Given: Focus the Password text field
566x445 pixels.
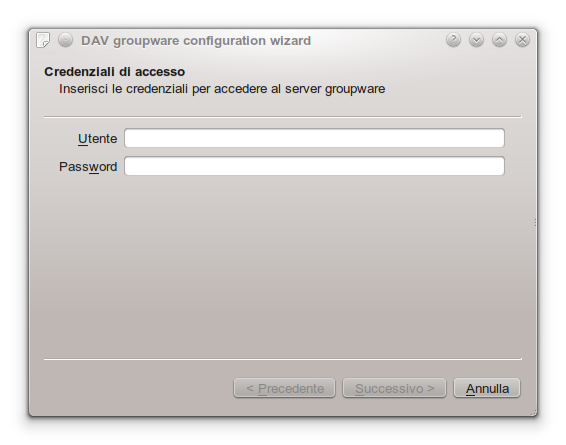Looking at the screenshot, I should coord(314,166).
